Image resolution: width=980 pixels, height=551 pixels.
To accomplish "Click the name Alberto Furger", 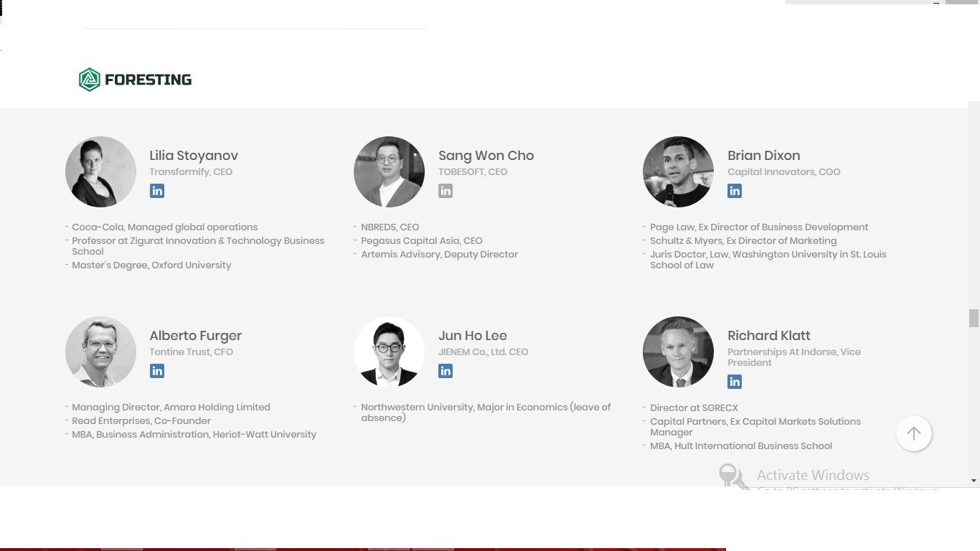I will tap(196, 336).
